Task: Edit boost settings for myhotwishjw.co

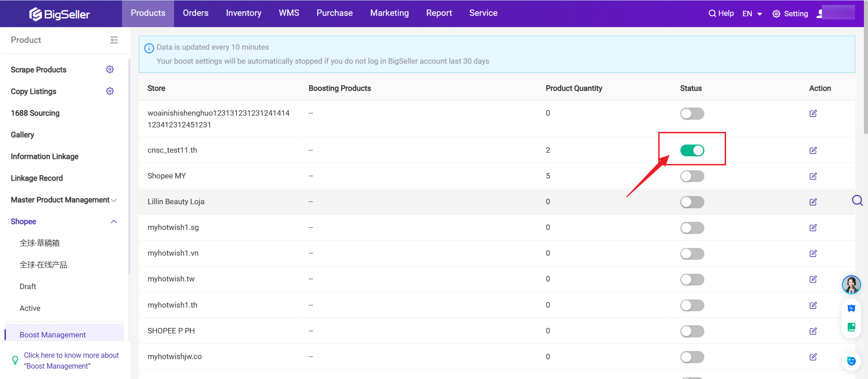Action: [x=813, y=357]
